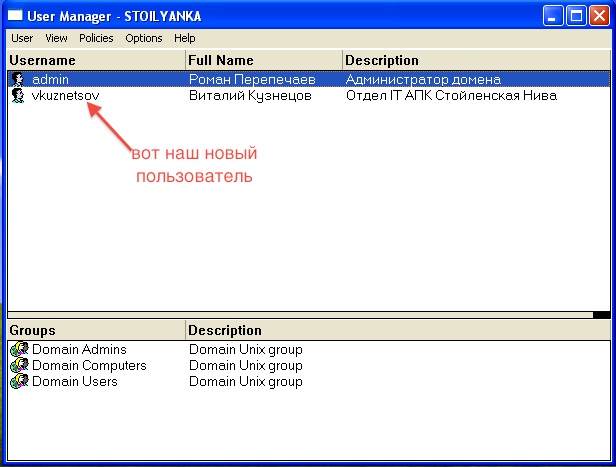Sort users by Username column header
Viewport: 616px width, 467px height.
pos(95,61)
